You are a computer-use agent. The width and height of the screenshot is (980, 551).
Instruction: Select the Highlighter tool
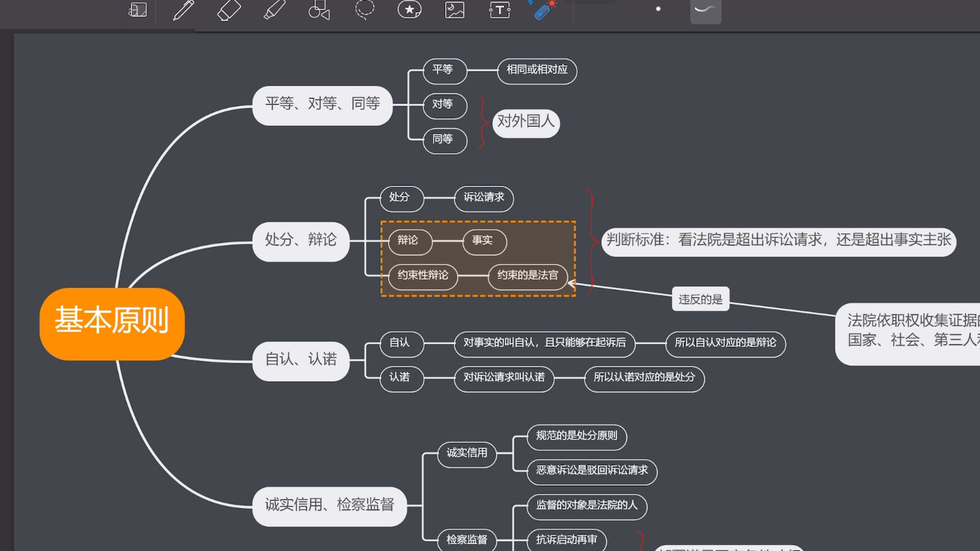[x=274, y=10]
